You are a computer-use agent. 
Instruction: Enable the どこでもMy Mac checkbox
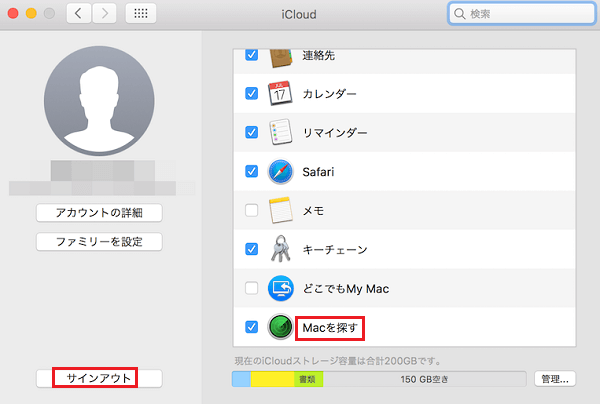click(251, 288)
